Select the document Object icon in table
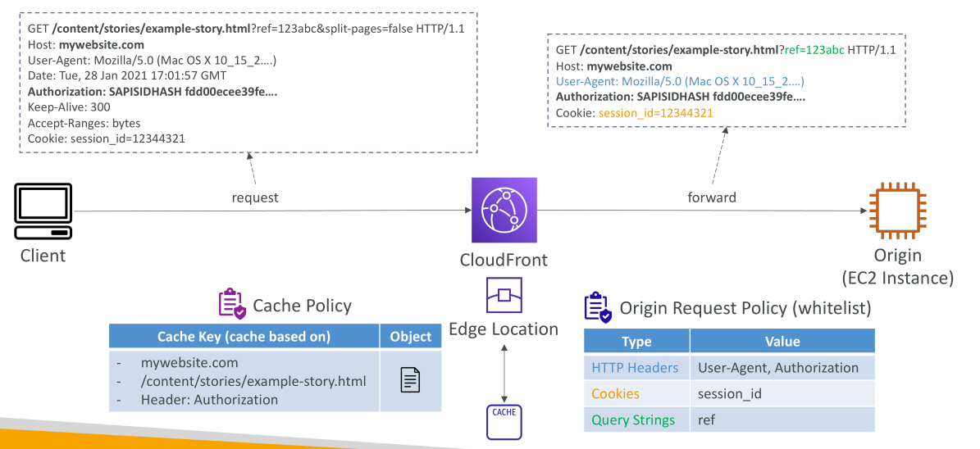This screenshot has width=980, height=449. (410, 380)
